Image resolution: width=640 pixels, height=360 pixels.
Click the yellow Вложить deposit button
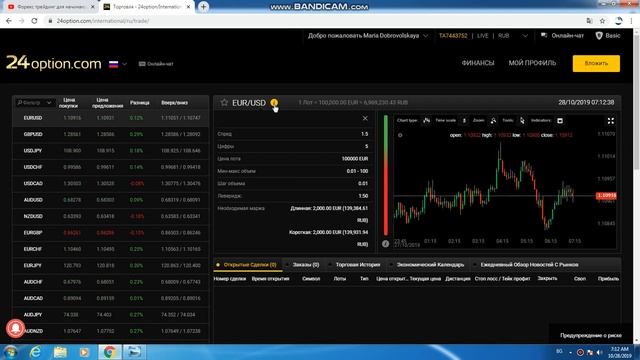(x=596, y=64)
